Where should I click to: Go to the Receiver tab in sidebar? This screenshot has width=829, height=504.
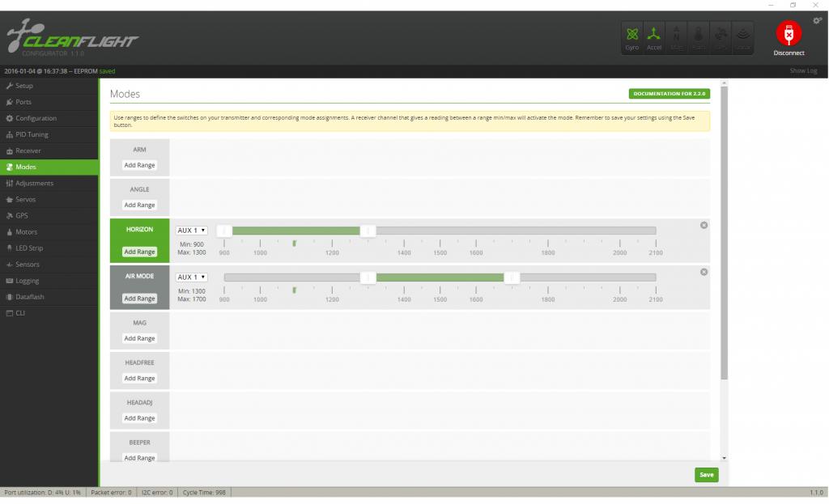(28, 150)
